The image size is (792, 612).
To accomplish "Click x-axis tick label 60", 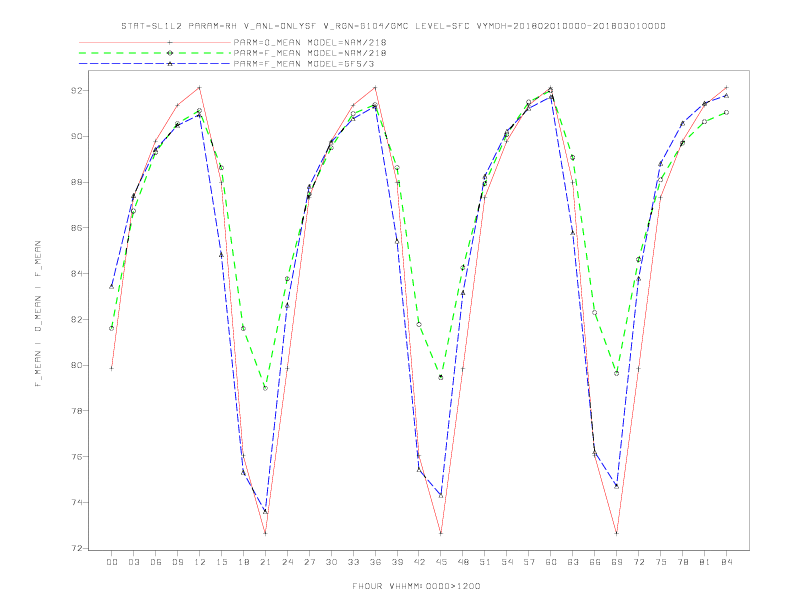I will (551, 562).
